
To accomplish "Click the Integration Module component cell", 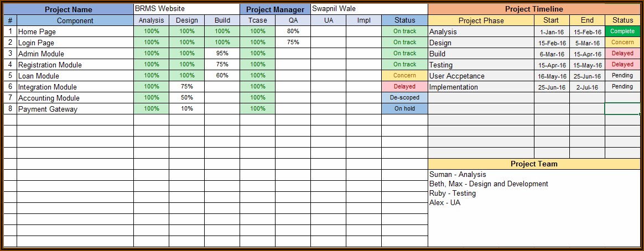I will tap(75, 87).
